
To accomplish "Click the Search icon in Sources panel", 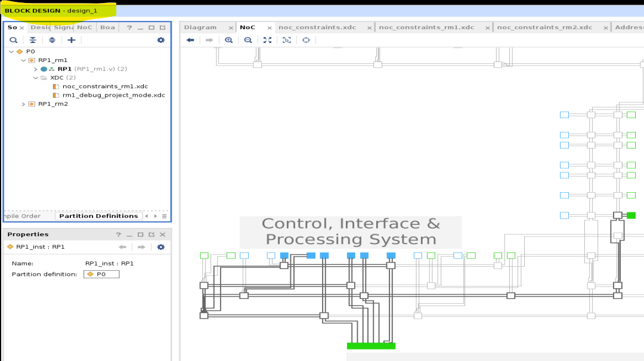I will click(x=13, y=40).
